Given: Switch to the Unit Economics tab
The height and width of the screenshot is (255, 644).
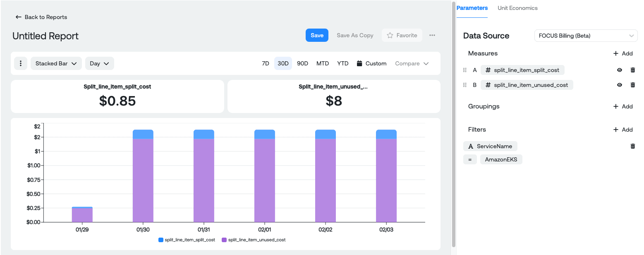Looking at the screenshot, I should click(x=517, y=8).
